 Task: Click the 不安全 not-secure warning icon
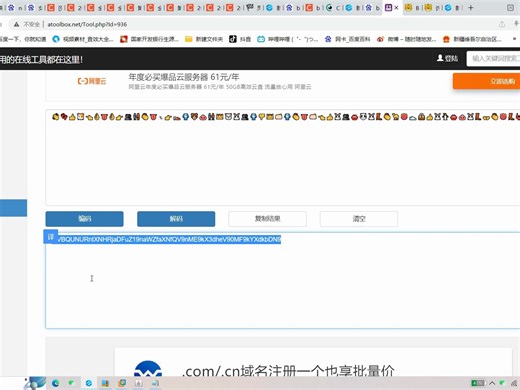tap(16, 24)
